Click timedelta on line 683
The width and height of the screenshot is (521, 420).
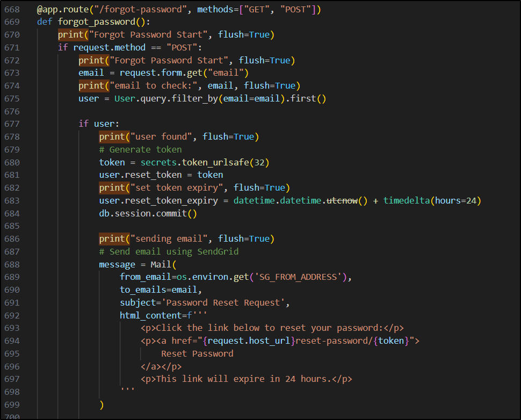(x=407, y=201)
